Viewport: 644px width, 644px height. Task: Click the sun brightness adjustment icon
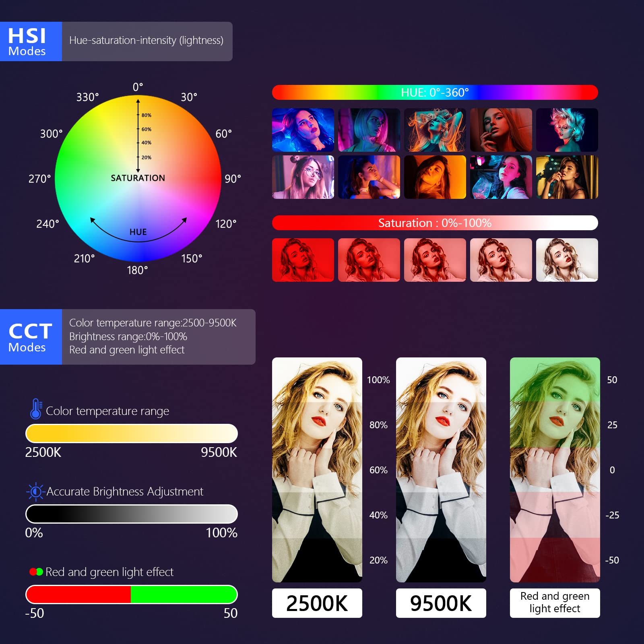click(35, 491)
